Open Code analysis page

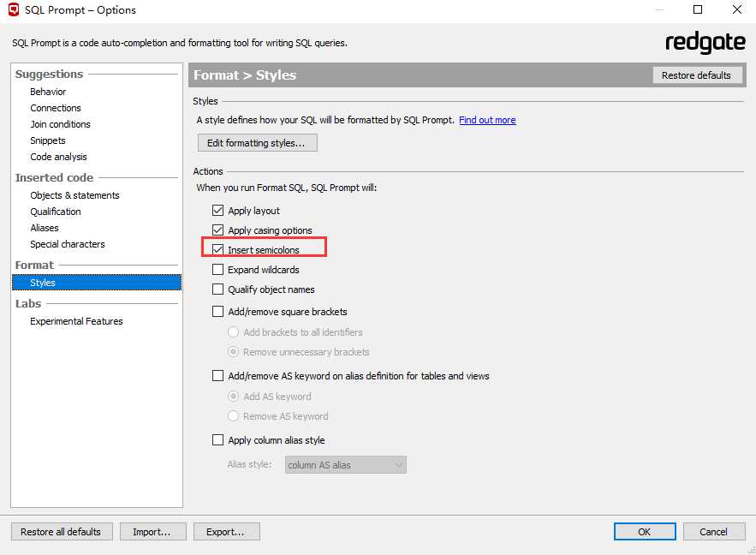(x=58, y=158)
